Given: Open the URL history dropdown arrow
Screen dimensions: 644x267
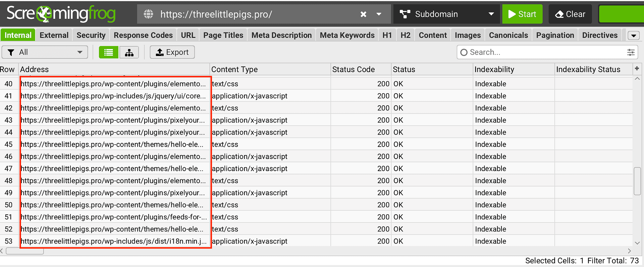Looking at the screenshot, I should (379, 14).
